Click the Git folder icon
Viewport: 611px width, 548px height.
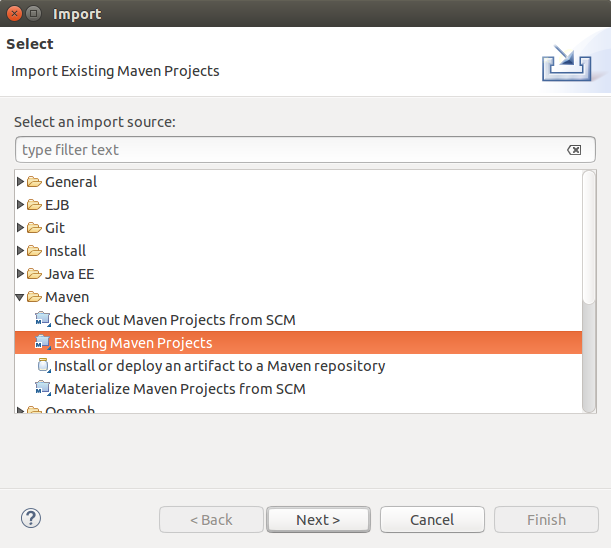[34, 228]
